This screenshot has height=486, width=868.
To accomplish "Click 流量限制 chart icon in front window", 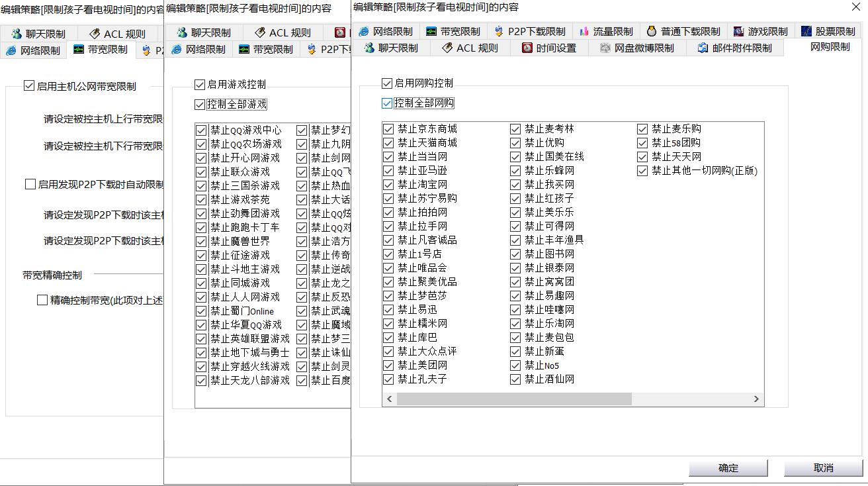I will [x=584, y=31].
